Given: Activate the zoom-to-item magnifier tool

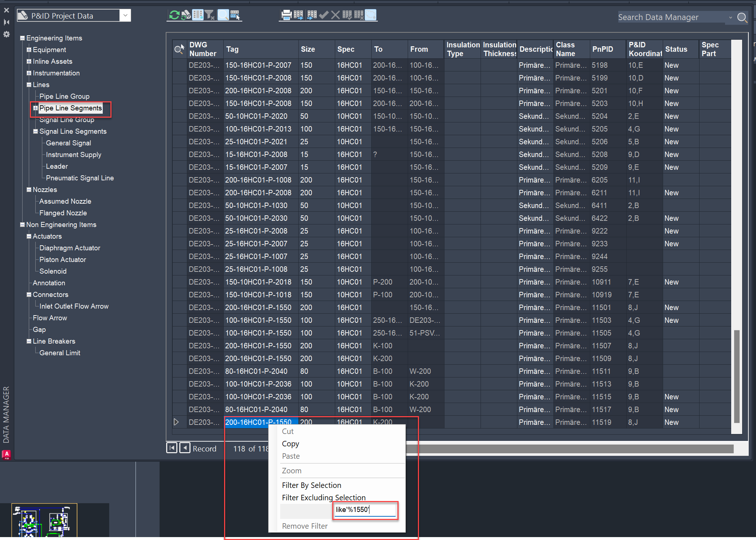Looking at the screenshot, I should tap(223, 15).
